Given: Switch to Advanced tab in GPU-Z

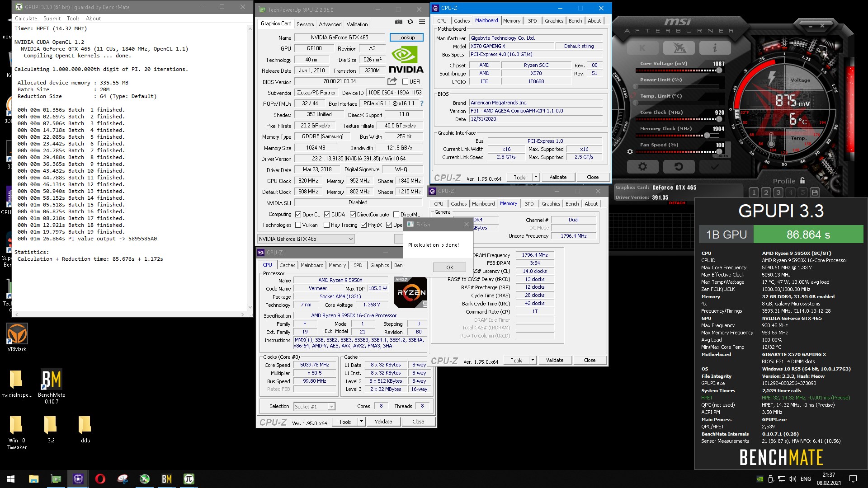Looking at the screenshot, I should (330, 24).
